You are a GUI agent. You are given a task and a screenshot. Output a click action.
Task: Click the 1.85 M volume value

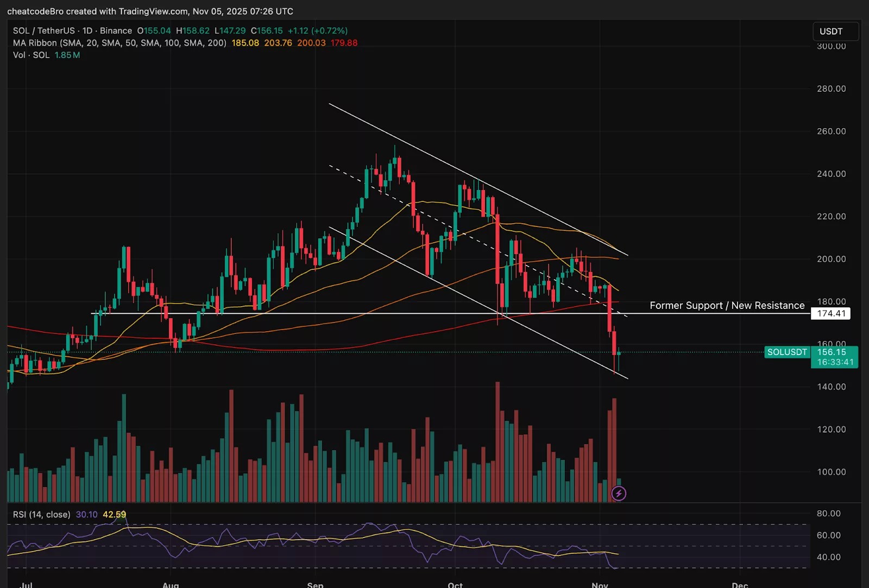pos(67,55)
